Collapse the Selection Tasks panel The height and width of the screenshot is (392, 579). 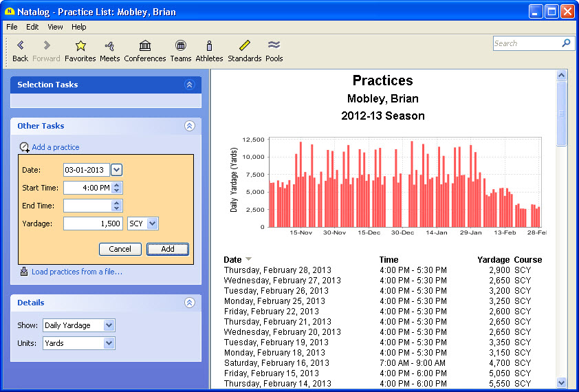189,85
